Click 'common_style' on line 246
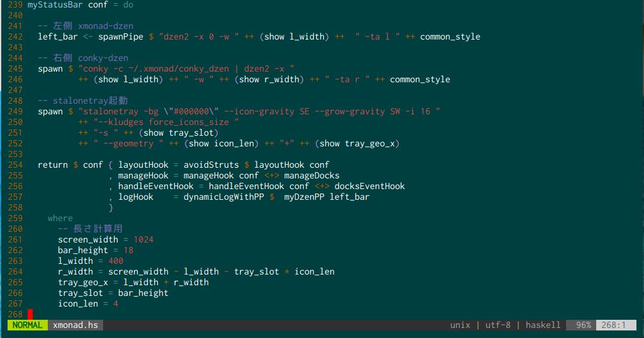The image size is (644, 338). [x=419, y=80]
